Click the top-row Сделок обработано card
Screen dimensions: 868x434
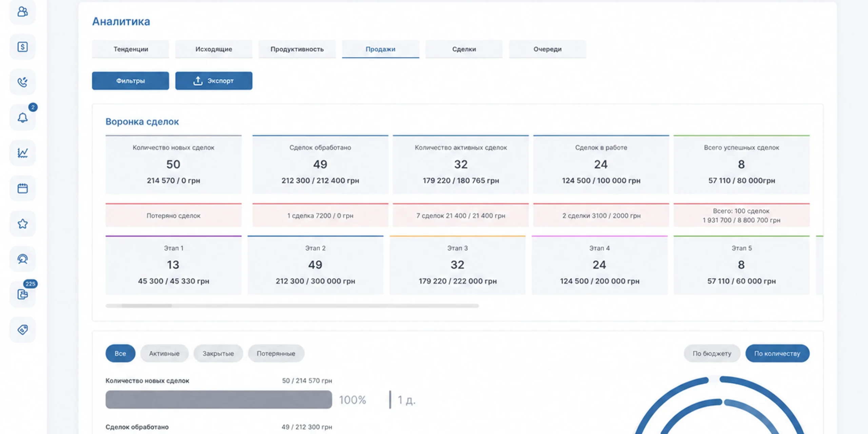320,164
